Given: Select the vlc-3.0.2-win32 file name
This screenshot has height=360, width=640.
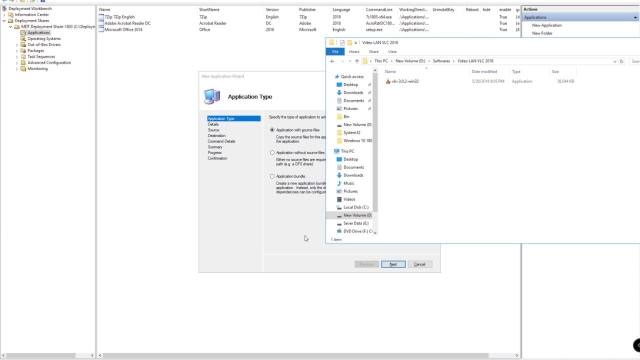Looking at the screenshot, I should point(405,81).
